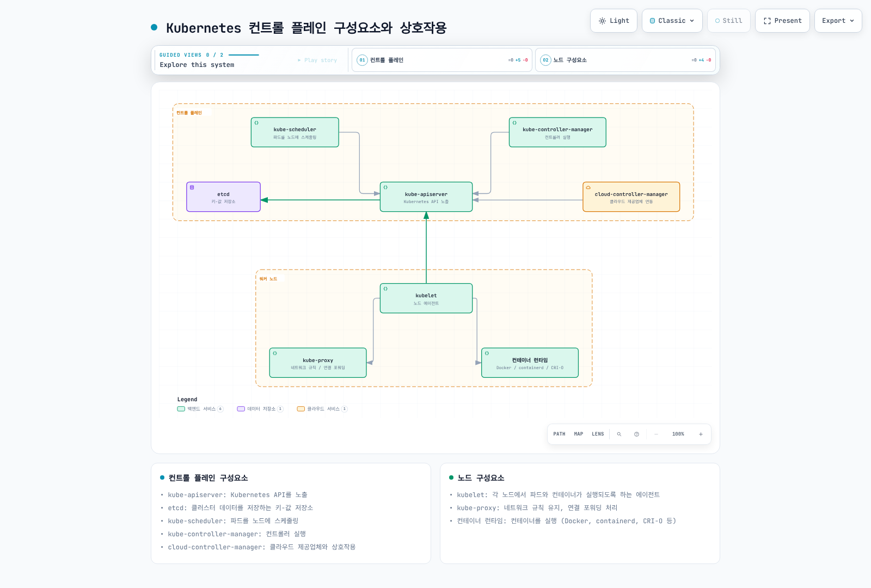
Task: Activate PATH mode in canvas toolbar
Action: click(x=559, y=434)
